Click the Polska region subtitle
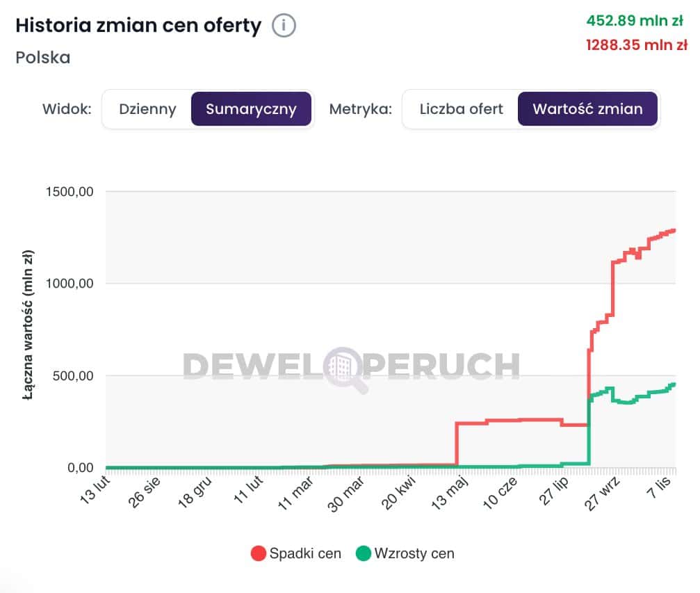Image resolution: width=700 pixels, height=593 pixels. [42, 57]
